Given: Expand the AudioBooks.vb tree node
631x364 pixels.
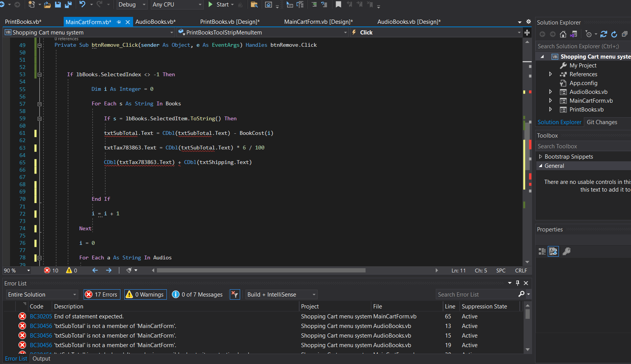Looking at the screenshot, I should click(x=550, y=92).
